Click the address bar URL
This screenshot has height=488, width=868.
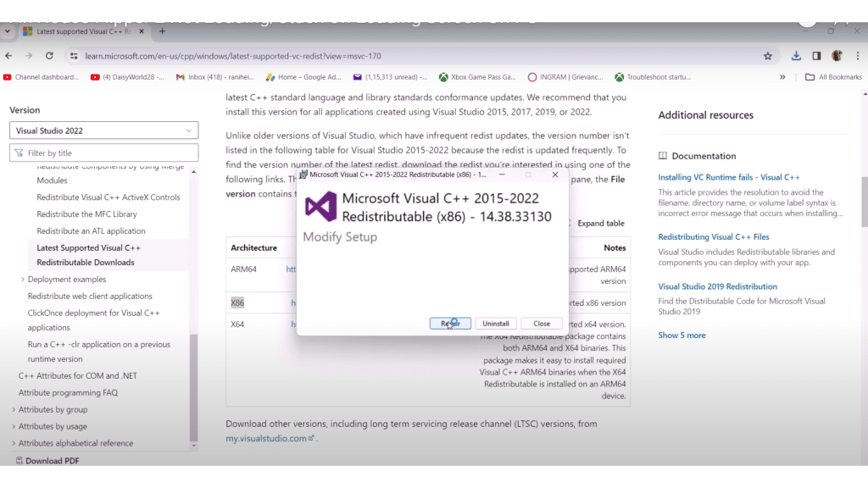[233, 56]
